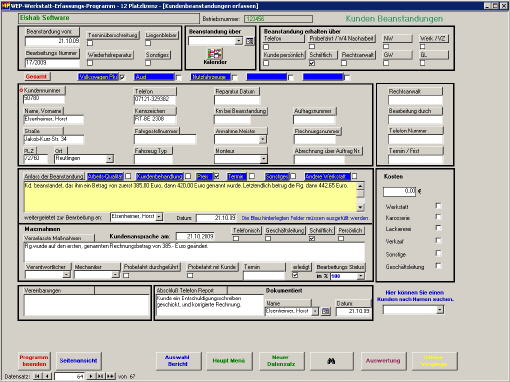Open the Beanstandung über dropdown
The height and width of the screenshot is (382, 510).
coord(239,41)
